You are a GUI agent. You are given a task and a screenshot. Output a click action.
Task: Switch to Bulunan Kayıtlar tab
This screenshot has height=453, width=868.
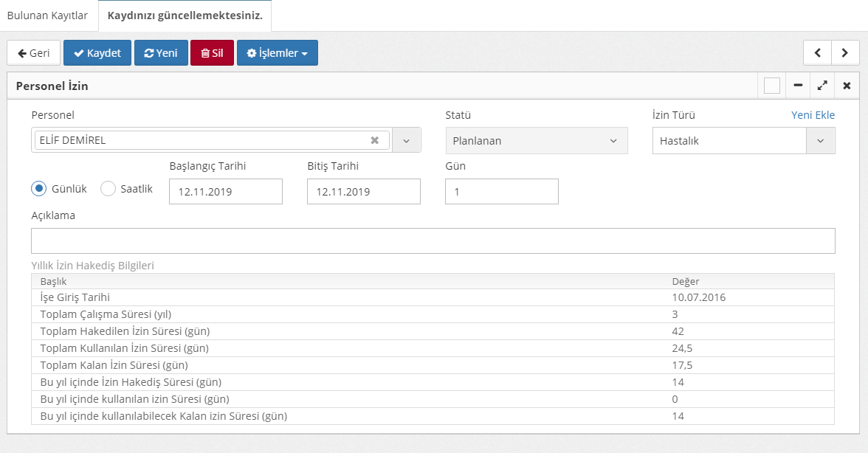tap(47, 15)
